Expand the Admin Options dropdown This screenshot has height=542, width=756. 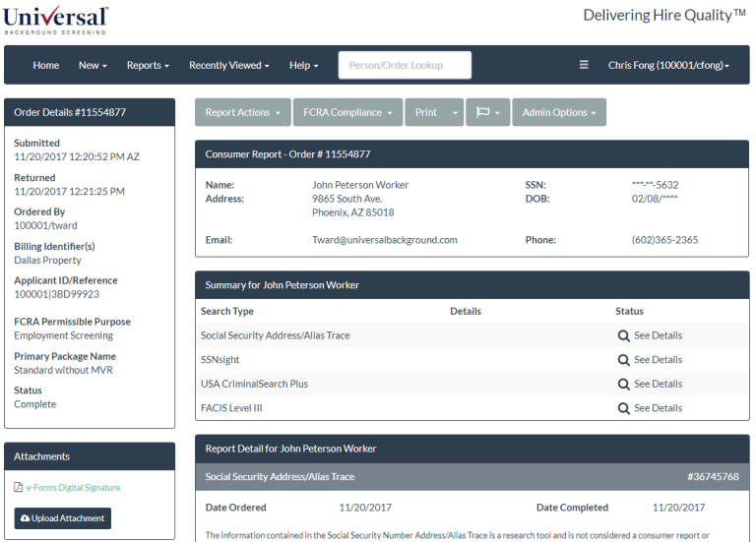click(558, 112)
